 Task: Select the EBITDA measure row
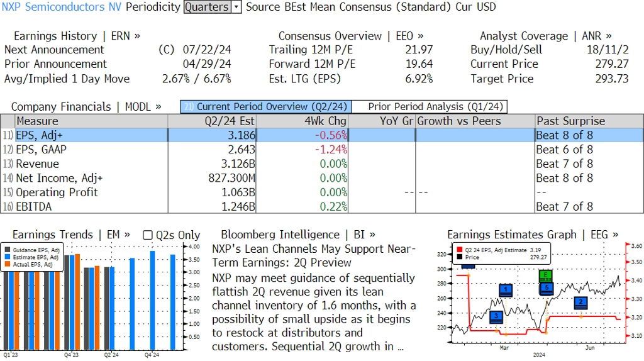click(322, 206)
